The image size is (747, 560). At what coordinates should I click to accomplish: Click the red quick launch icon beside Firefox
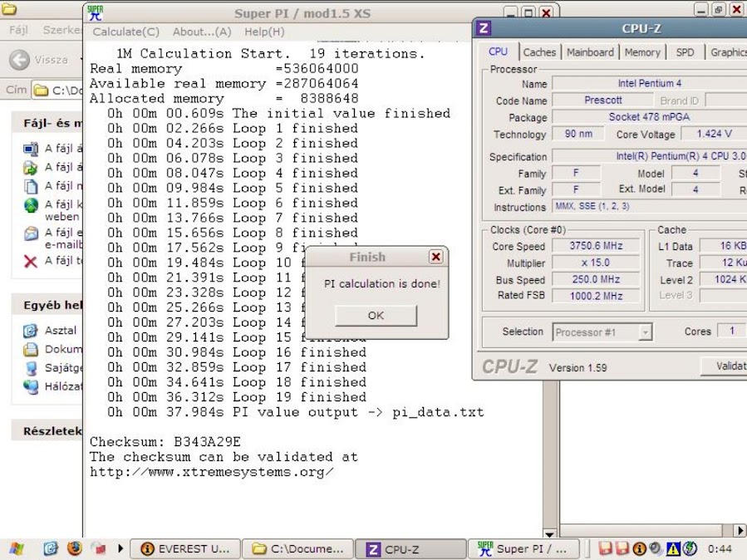(99, 548)
